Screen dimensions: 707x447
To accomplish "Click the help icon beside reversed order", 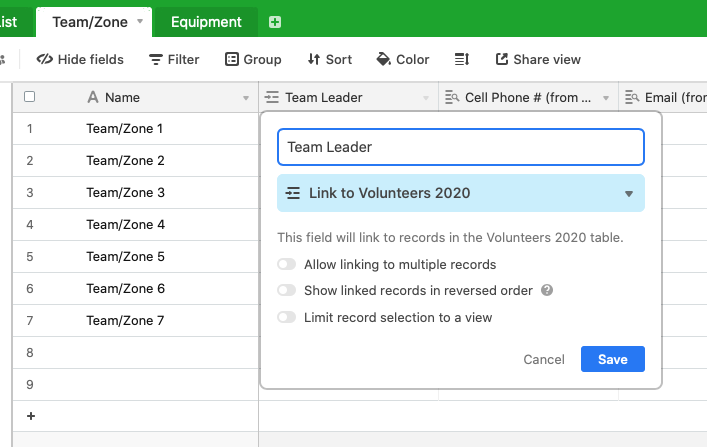I will point(546,290).
